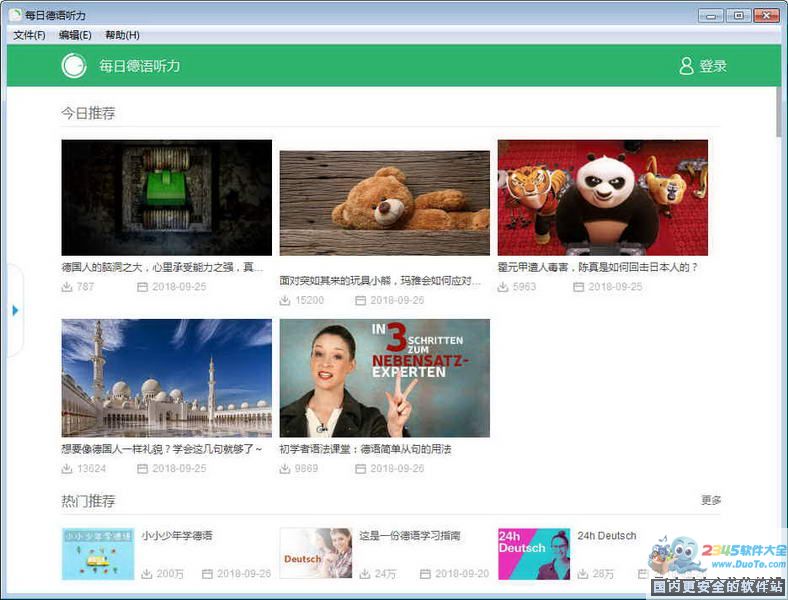Click calendar icon under 想要像德国人一样礼貌
The height and width of the screenshot is (600, 788).
(143, 469)
